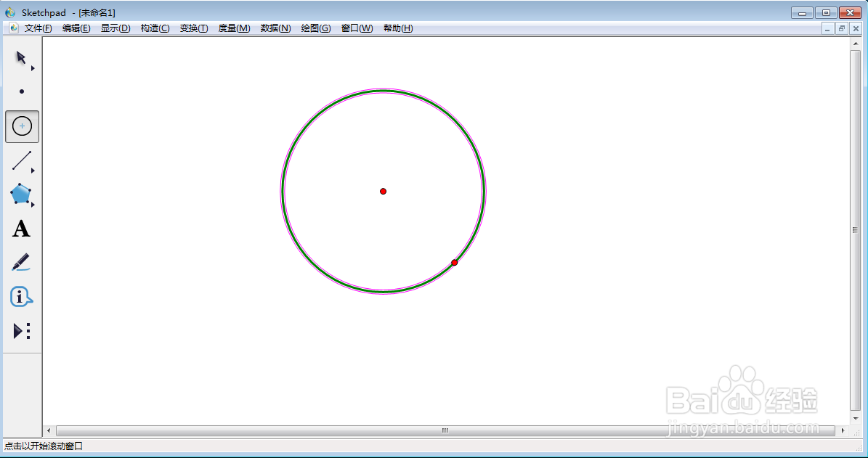
Task: Click the scroll up arrow
Action: pyautogui.click(x=855, y=44)
